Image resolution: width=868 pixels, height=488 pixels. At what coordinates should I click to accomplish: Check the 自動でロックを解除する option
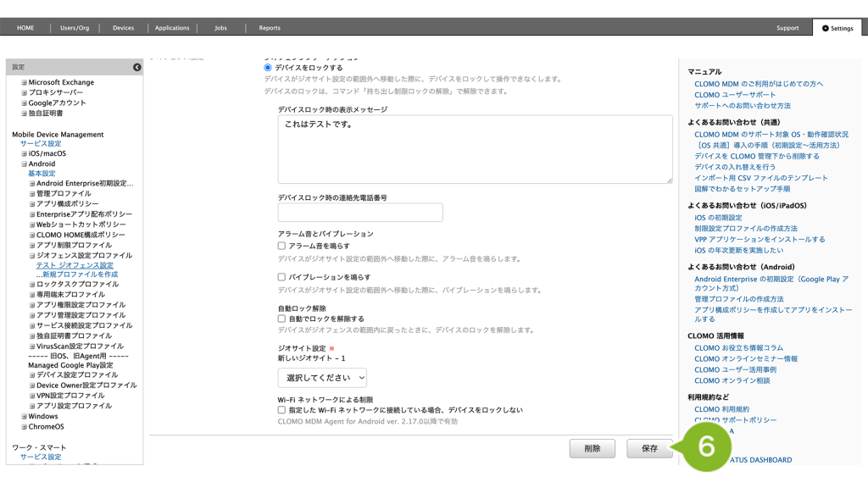click(282, 319)
